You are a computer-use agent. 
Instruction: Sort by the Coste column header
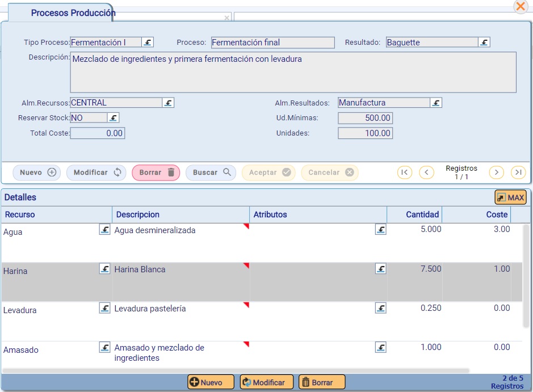coord(477,214)
